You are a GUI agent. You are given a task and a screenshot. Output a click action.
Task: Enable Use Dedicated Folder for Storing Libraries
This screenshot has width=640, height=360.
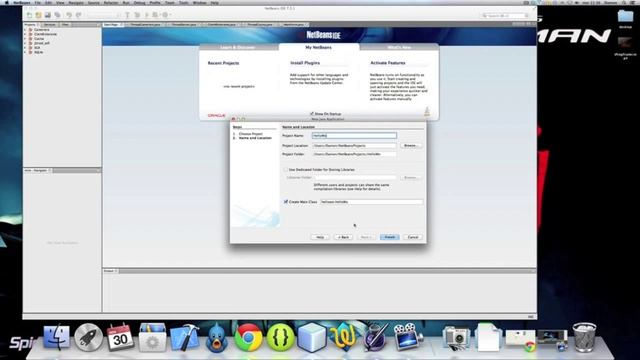click(286, 169)
